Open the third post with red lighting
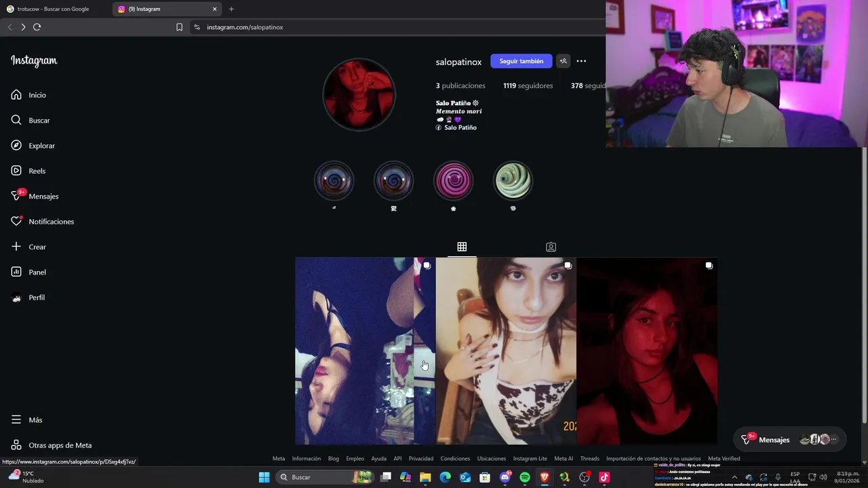 (647, 351)
